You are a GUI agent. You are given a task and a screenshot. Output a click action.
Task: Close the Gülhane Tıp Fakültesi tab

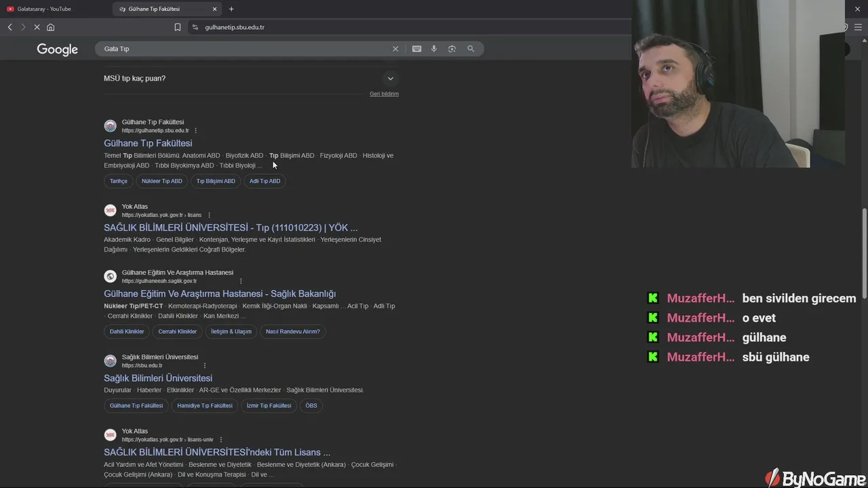tap(215, 9)
